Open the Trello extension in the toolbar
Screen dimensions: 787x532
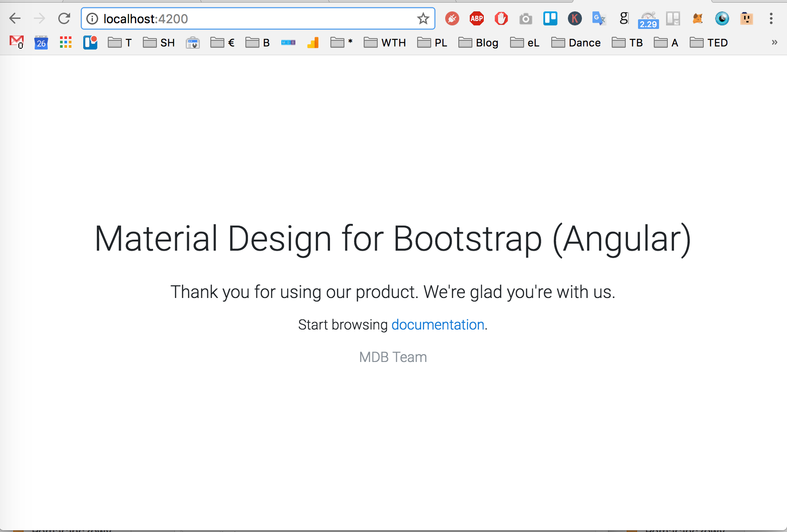coord(550,18)
